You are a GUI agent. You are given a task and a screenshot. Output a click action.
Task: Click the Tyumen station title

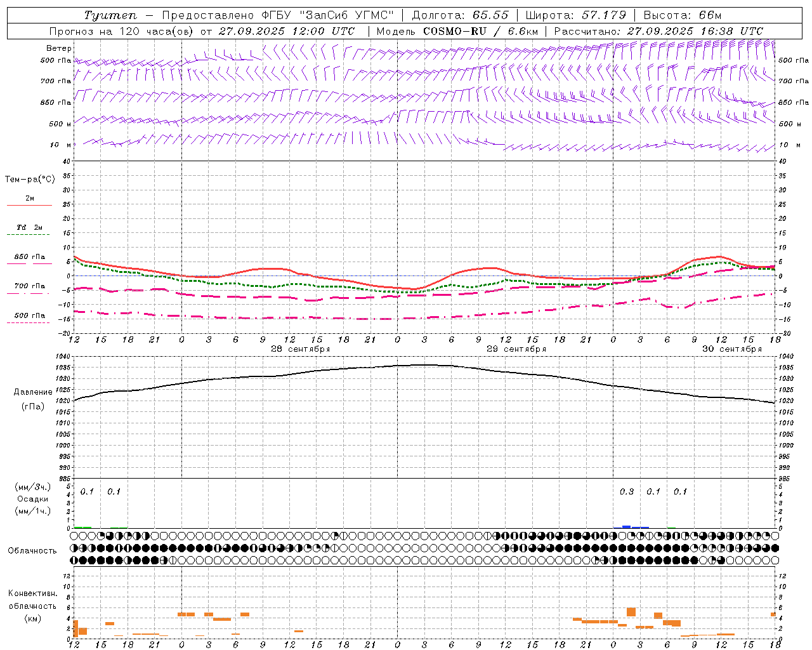tap(110, 15)
